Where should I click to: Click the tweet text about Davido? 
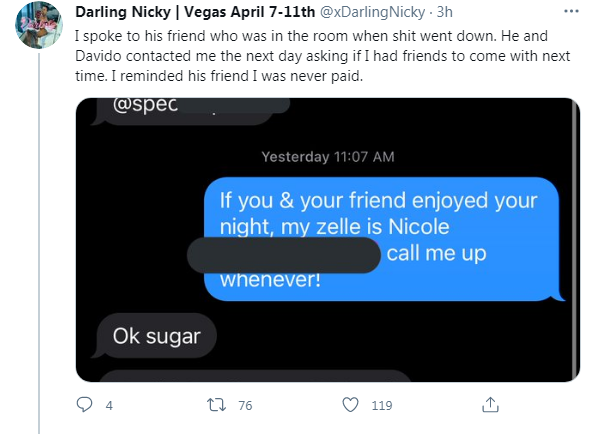click(322, 56)
